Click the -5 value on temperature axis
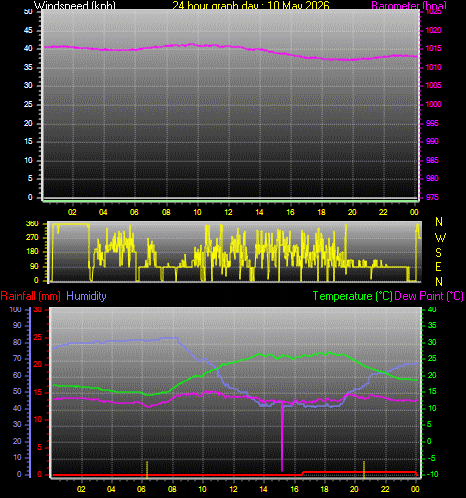The width and height of the screenshot is (466, 498). [x=431, y=458]
